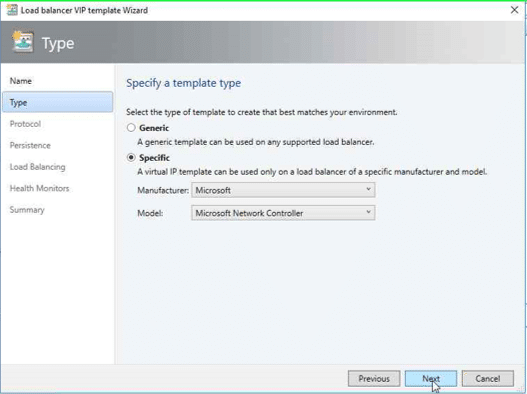The height and width of the screenshot is (394, 527).
Task: Go to the Summary wizard step
Action: pos(27,210)
